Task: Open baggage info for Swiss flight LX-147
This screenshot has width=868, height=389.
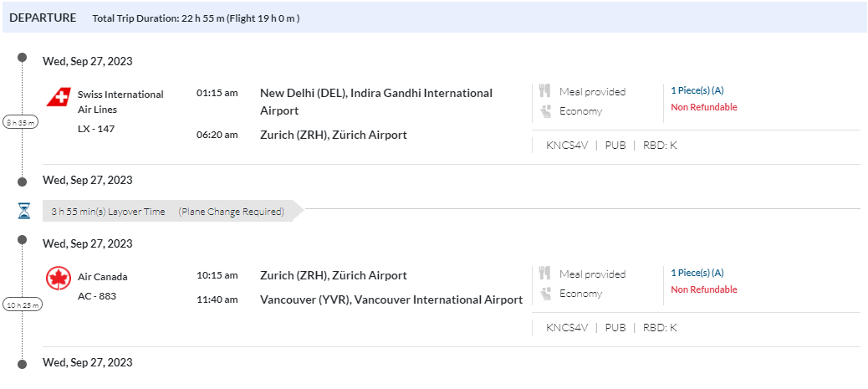Action: 697,90
